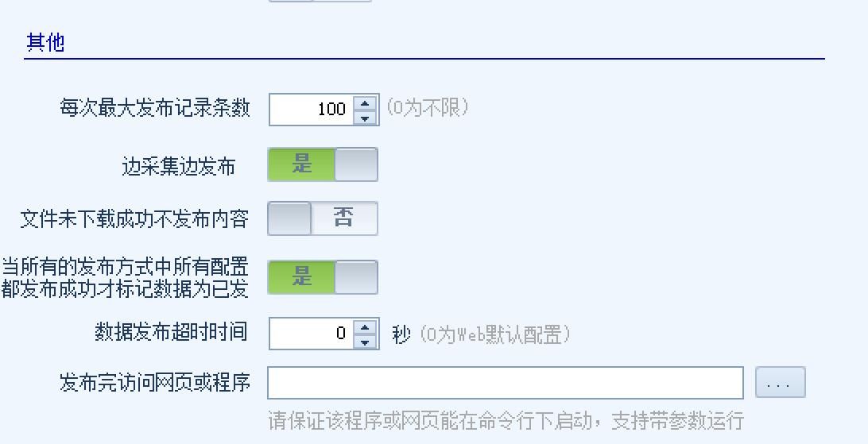The image size is (868, 444).
Task: Decrease the 每次最大发布记录条数 value with down arrow
Action: click(x=365, y=118)
